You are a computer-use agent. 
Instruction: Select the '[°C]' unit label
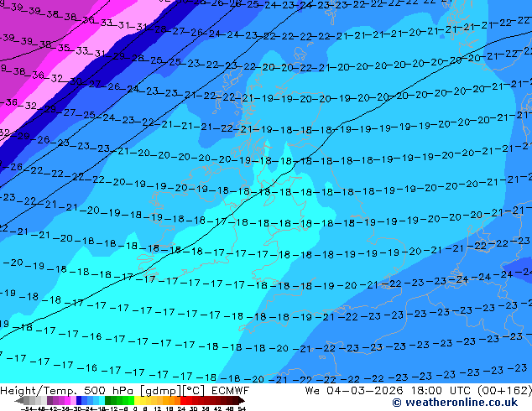(194, 391)
